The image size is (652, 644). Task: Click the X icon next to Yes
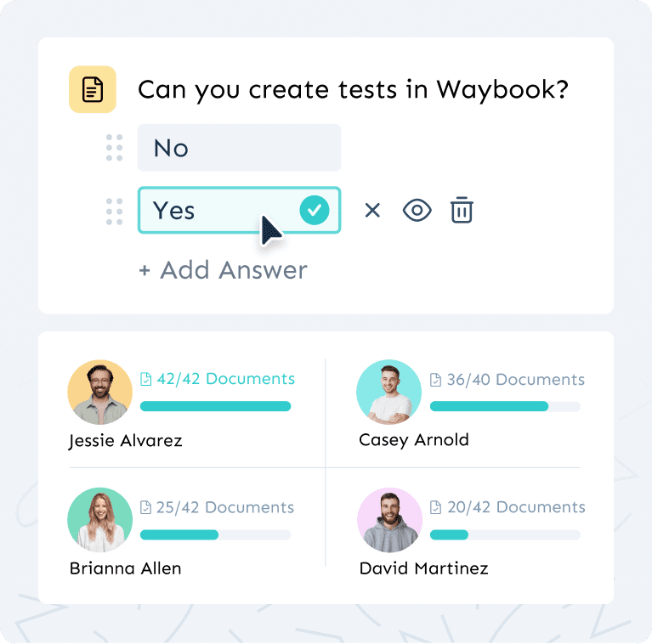[372, 210]
